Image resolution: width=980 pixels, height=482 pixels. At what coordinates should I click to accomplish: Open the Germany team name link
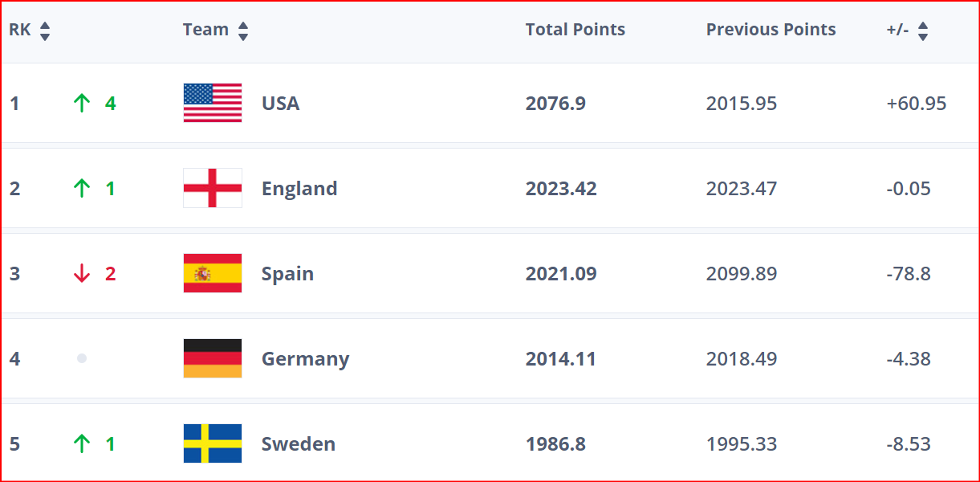tap(305, 359)
